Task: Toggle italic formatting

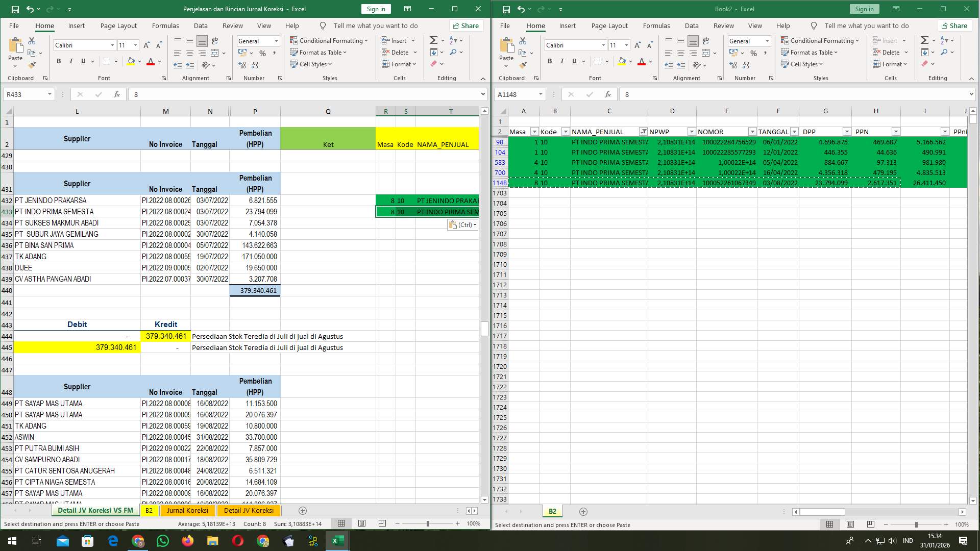Action: pos(71,61)
